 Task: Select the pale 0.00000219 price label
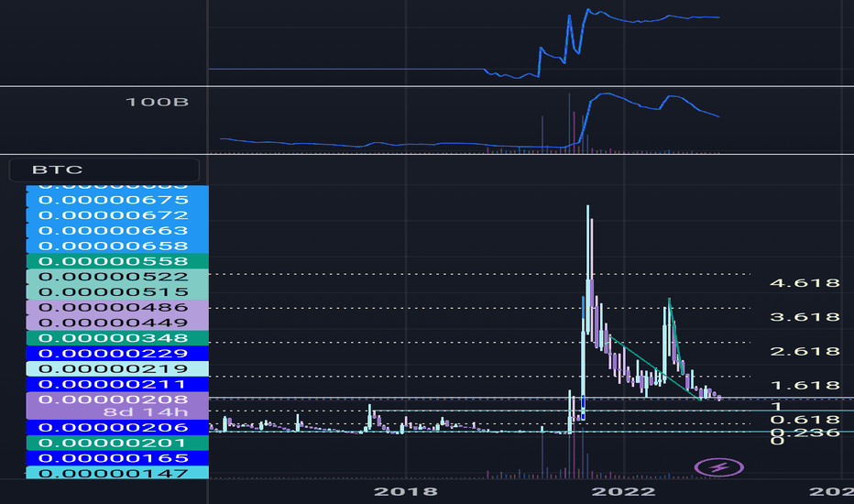[x=117, y=368]
